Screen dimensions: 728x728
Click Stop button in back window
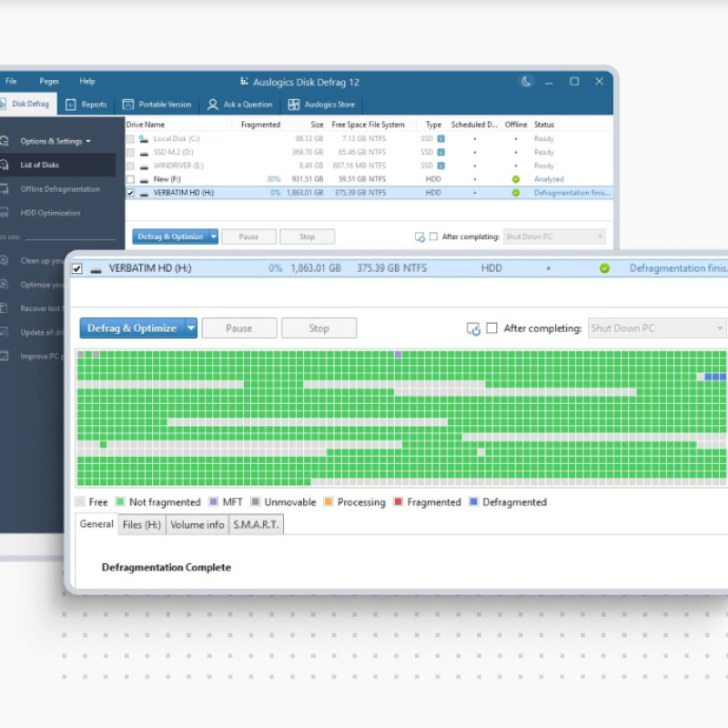click(307, 237)
